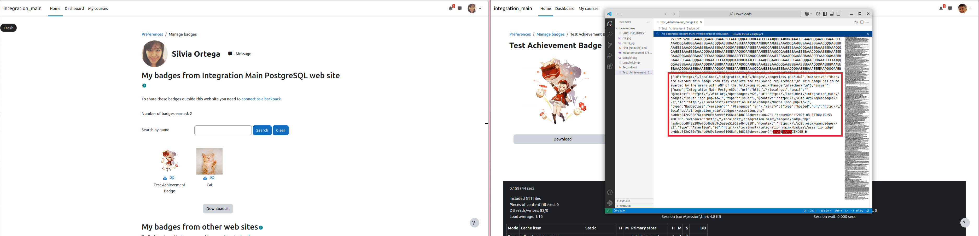Open errors and warnings indicator in status bar

point(619,210)
